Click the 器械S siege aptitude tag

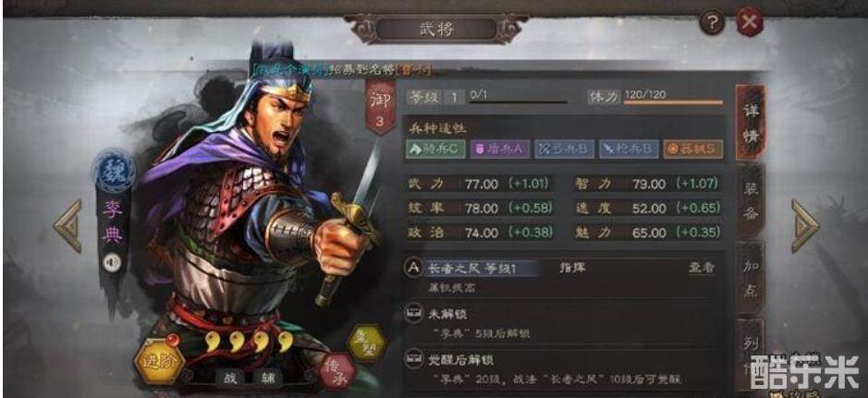click(693, 150)
